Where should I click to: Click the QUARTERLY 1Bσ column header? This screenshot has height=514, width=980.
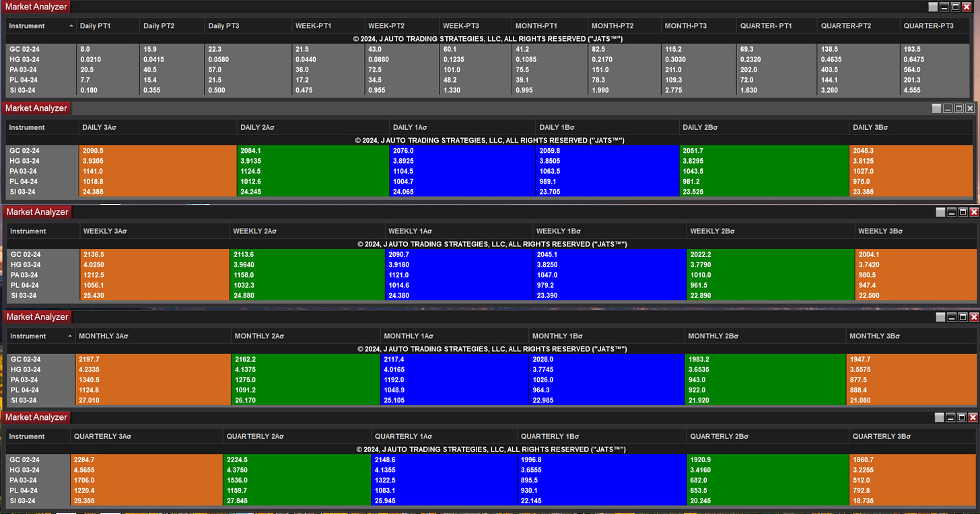pyautogui.click(x=602, y=436)
